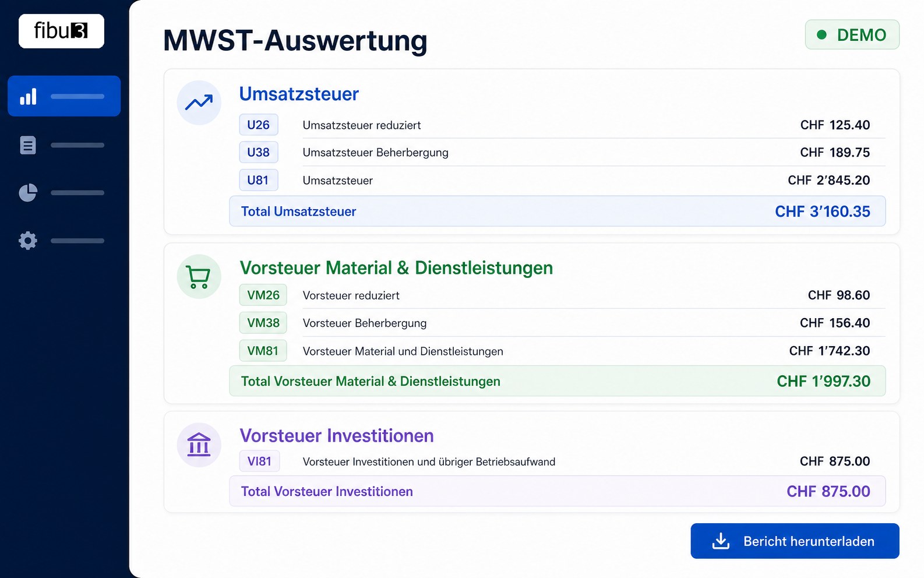Open the bar chart sidebar item
Viewport: 924px width, 578px height.
pos(64,96)
